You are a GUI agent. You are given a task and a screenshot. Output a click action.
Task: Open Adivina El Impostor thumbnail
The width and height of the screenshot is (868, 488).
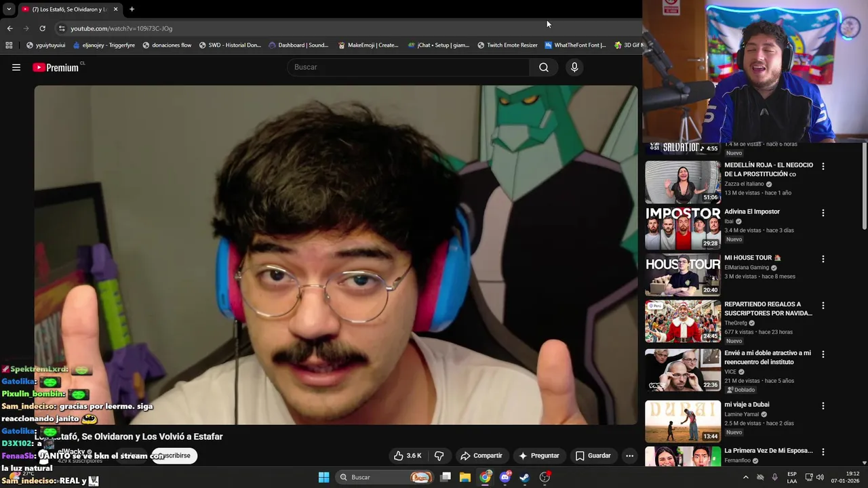point(682,228)
